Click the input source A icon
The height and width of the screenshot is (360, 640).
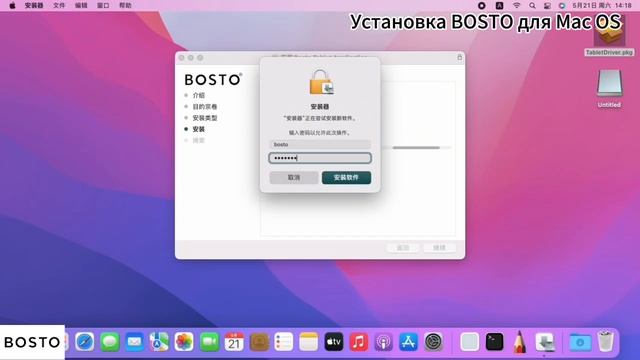(499, 5)
